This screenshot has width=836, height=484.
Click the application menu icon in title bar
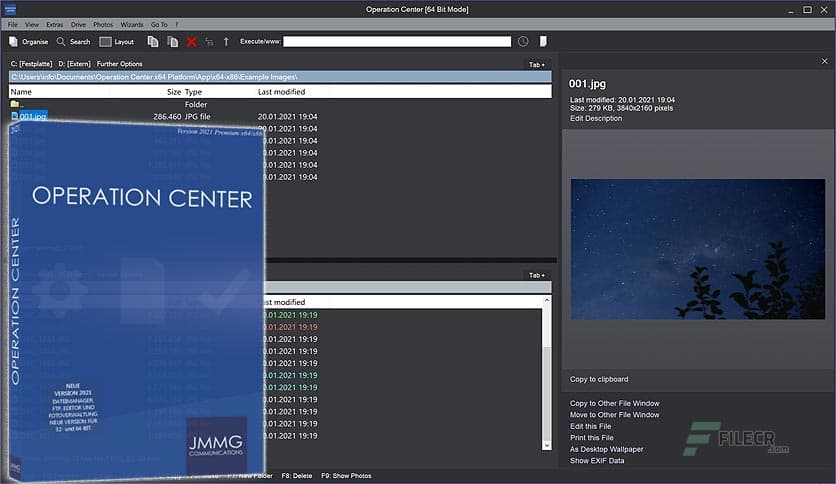click(10, 10)
